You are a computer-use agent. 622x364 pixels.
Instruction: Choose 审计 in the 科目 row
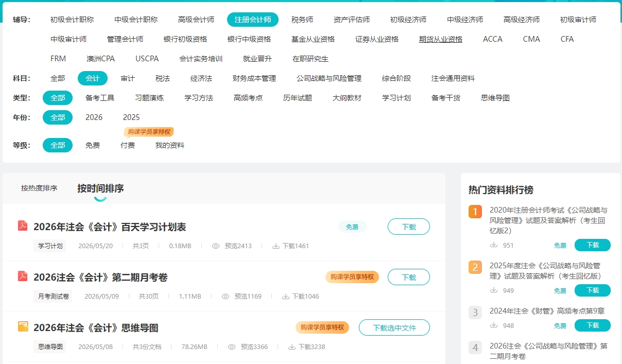pos(128,78)
